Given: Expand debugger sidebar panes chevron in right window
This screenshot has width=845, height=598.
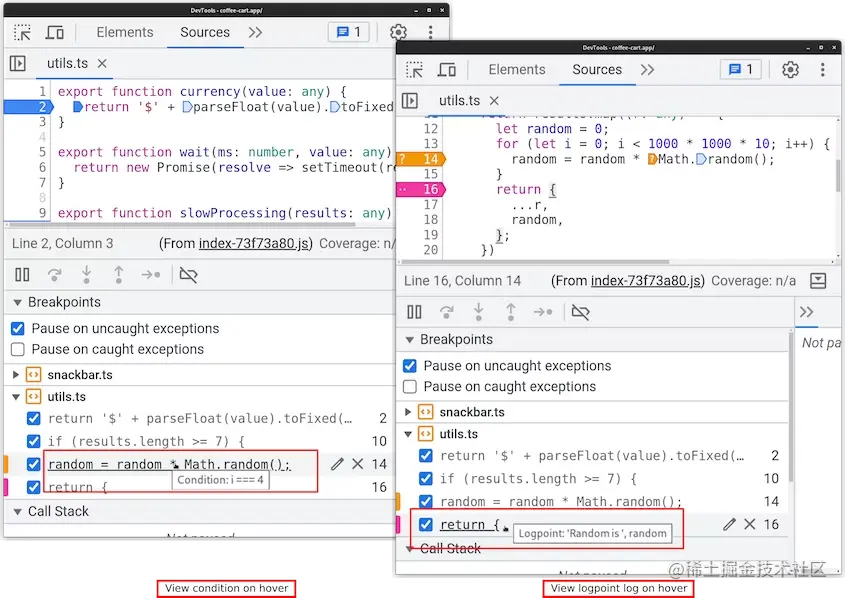Looking at the screenshot, I should click(806, 312).
